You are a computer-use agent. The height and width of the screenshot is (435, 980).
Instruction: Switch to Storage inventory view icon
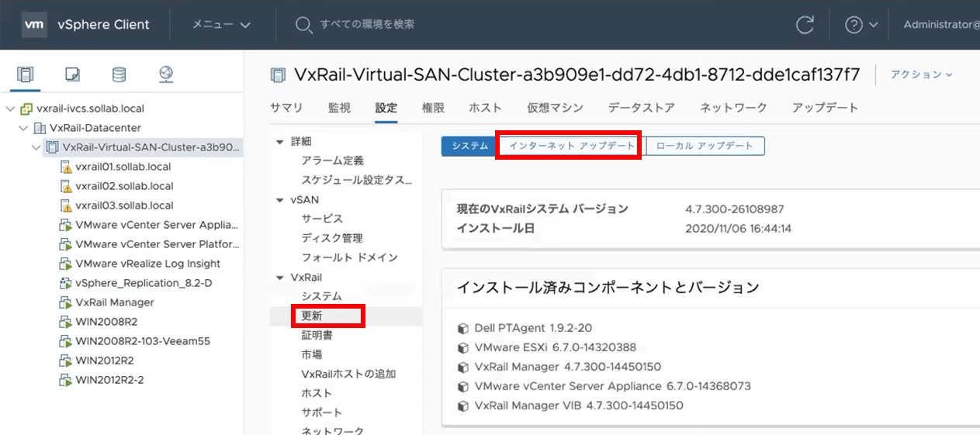click(119, 74)
